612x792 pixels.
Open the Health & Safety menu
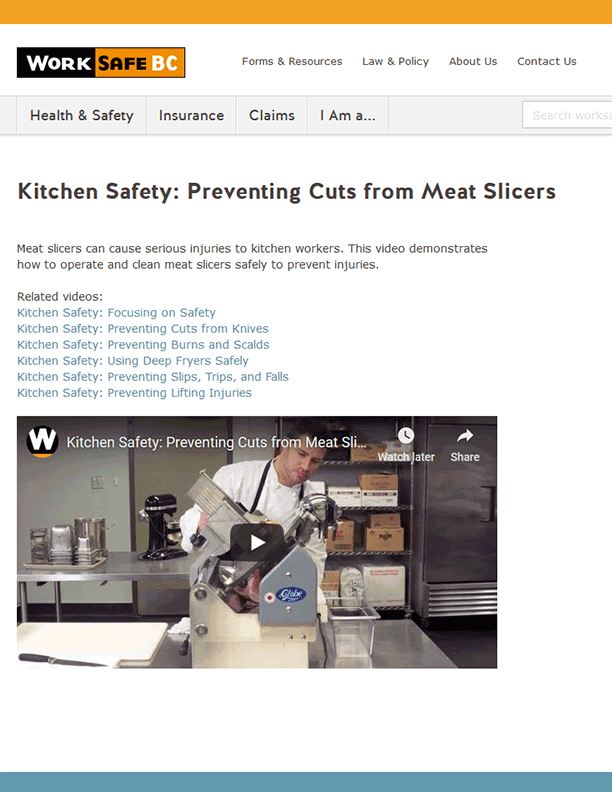[82, 116]
